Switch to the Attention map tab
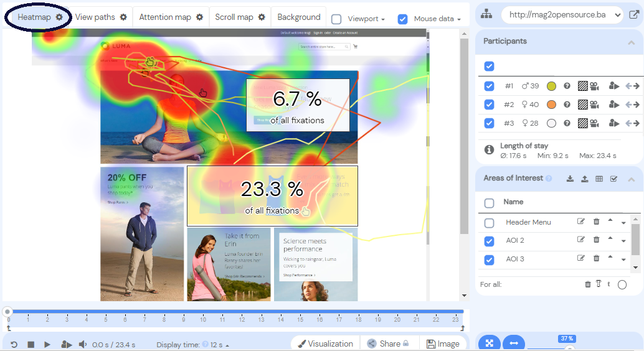 (x=171, y=17)
